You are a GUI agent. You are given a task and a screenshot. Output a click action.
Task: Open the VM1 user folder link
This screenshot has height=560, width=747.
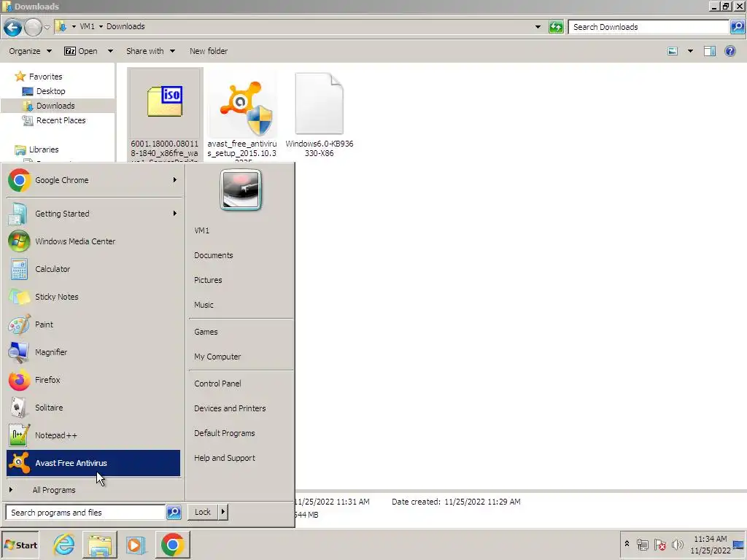pyautogui.click(x=202, y=230)
